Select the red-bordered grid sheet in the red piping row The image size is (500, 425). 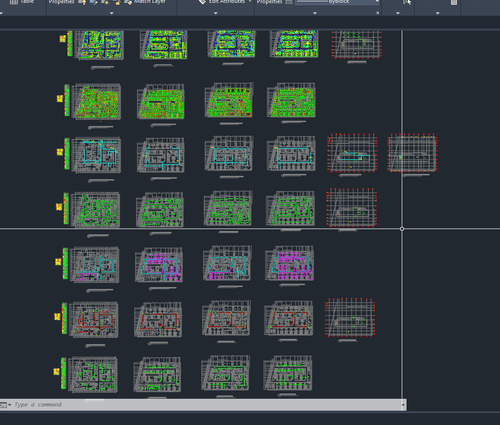click(350, 317)
